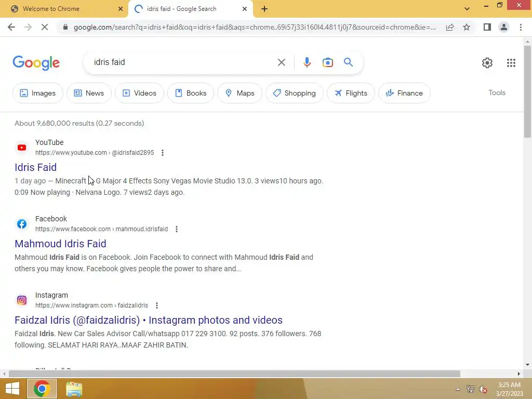This screenshot has height=399, width=532.
Task: Open the network tray icon
Action: 470,389
